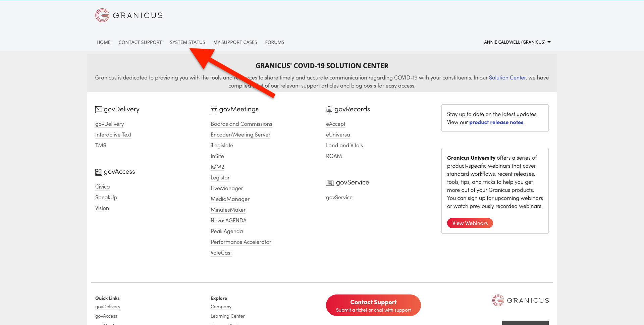This screenshot has width=644, height=325.
Task: Select the Learning Center link under Explore
Action: (x=227, y=316)
